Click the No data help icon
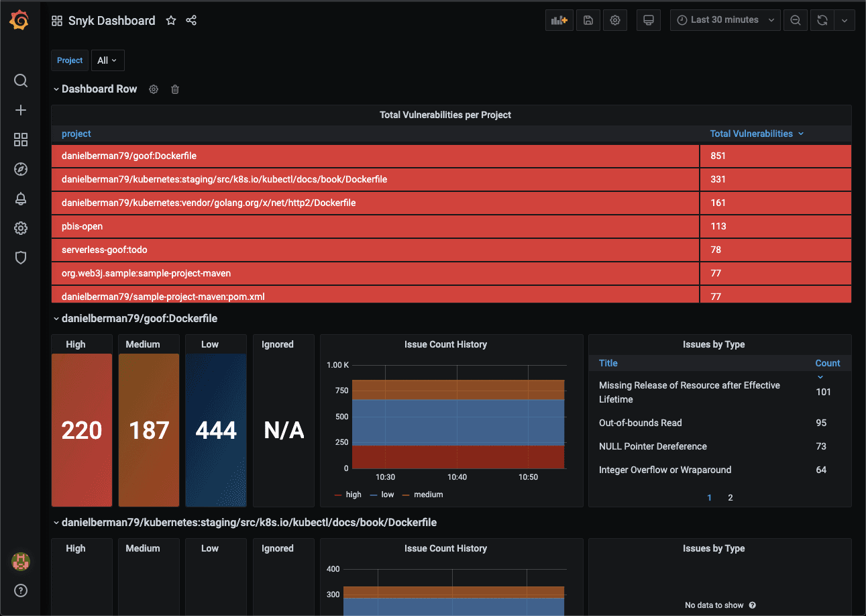The width and height of the screenshot is (866, 616). [752, 605]
